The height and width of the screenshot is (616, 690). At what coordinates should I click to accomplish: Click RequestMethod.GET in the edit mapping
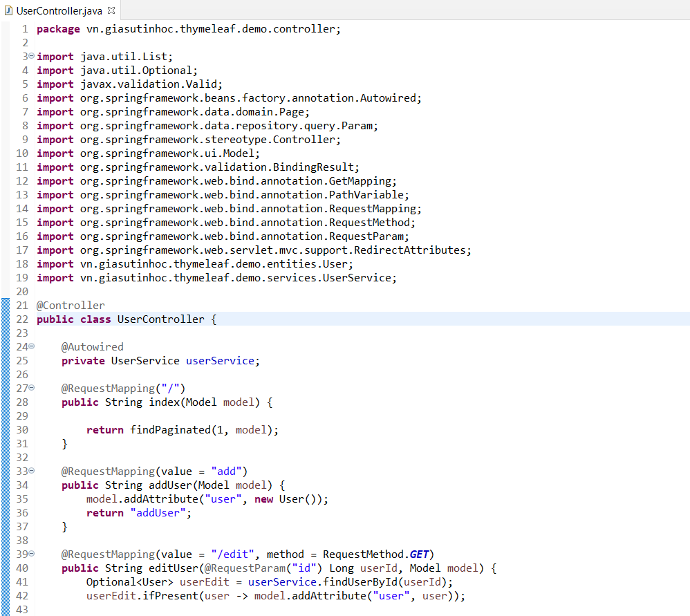(x=375, y=554)
